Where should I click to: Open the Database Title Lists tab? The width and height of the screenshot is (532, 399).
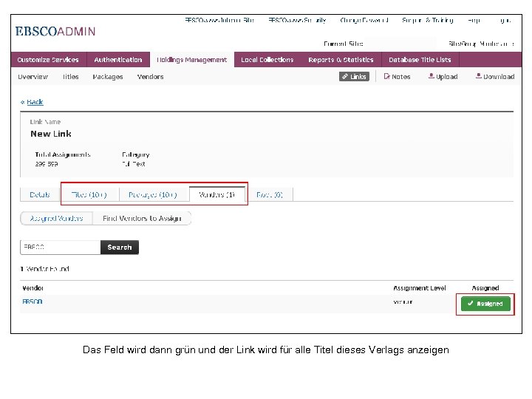click(420, 60)
